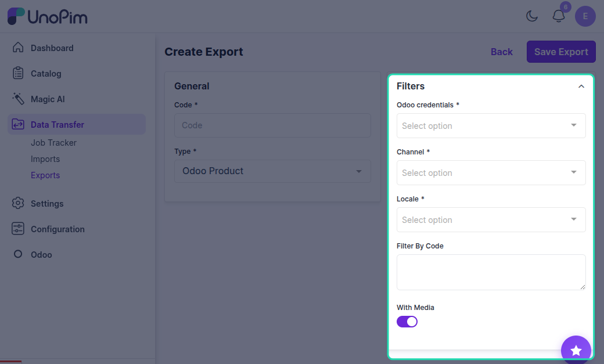Click the Catalog clipboard icon
Screen dimensions: 604x364
(x=18, y=73)
